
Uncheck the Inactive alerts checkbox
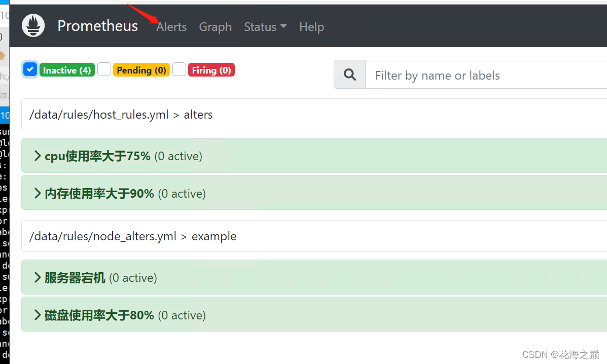(30, 69)
